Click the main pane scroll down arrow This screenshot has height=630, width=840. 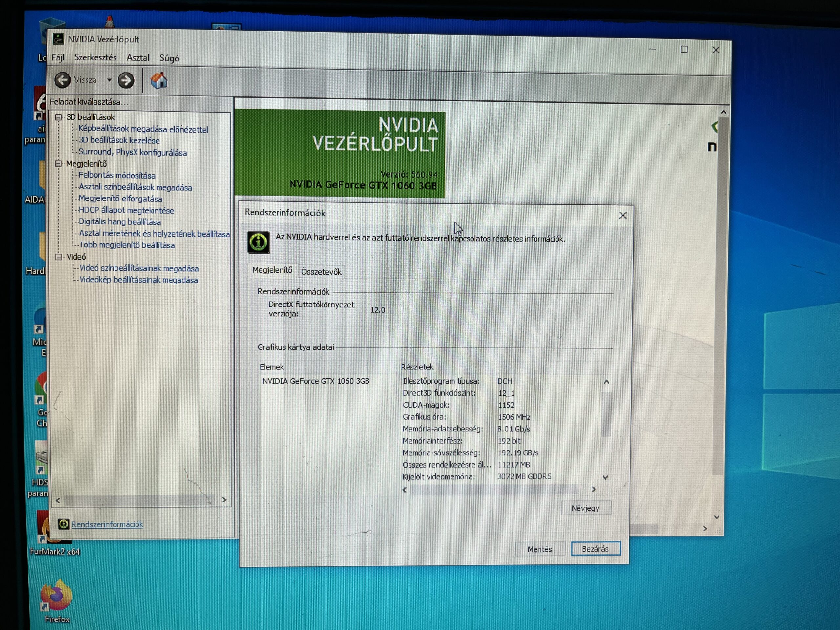pyautogui.click(x=717, y=517)
